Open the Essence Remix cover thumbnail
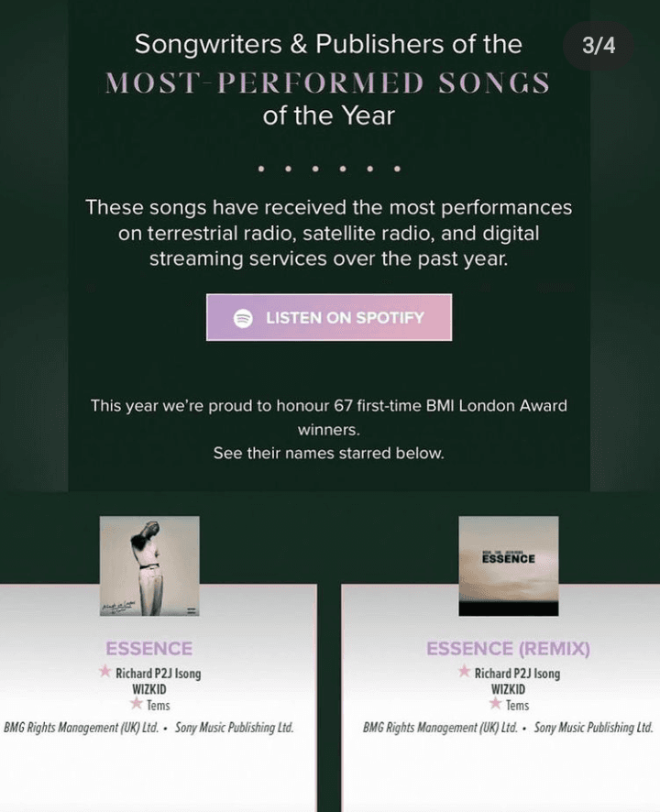660x812 pixels. 508,565
